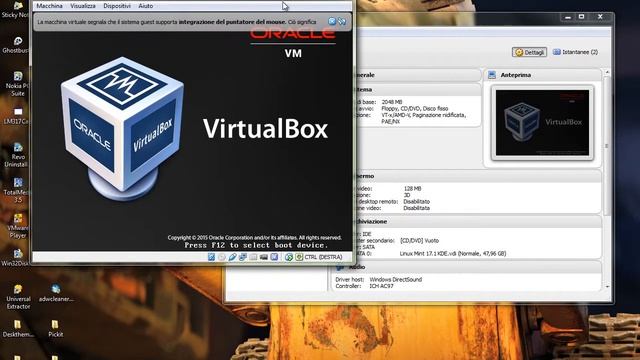The height and width of the screenshot is (360, 640).
Task: Click the scroll-up arrow of the details scrollbar
Action: tap(607, 72)
